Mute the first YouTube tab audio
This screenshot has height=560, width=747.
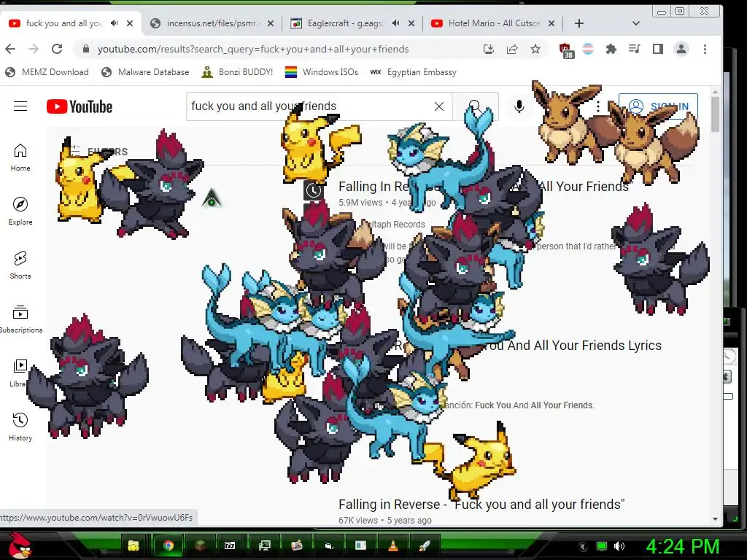point(114,23)
